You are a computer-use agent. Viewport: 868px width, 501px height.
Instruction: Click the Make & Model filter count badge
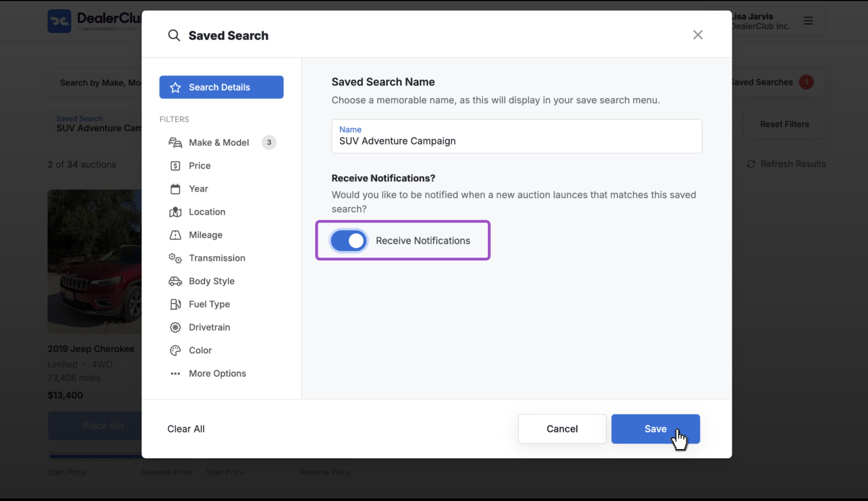pyautogui.click(x=269, y=142)
